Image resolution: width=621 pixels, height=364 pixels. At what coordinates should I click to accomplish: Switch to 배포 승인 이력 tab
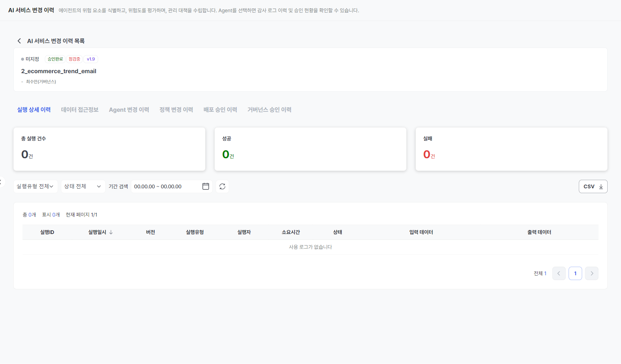pos(220,110)
